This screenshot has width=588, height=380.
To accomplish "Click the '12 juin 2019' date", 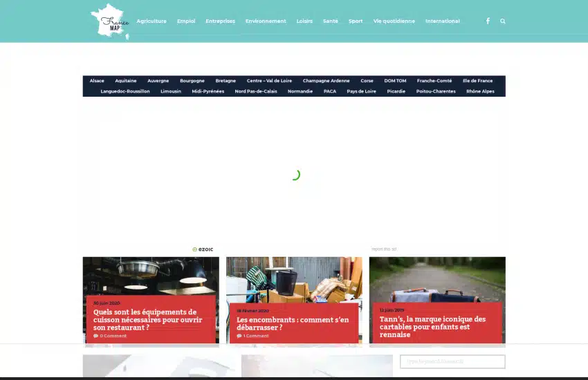I will point(392,310).
